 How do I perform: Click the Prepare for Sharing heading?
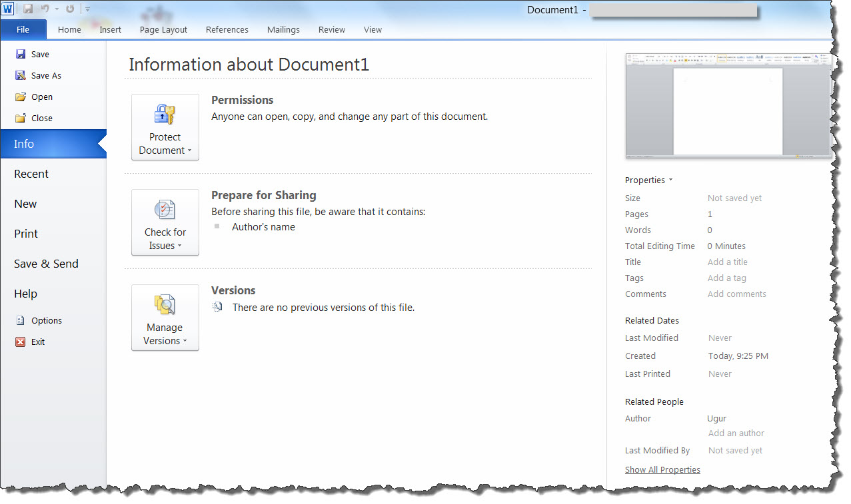tap(264, 196)
